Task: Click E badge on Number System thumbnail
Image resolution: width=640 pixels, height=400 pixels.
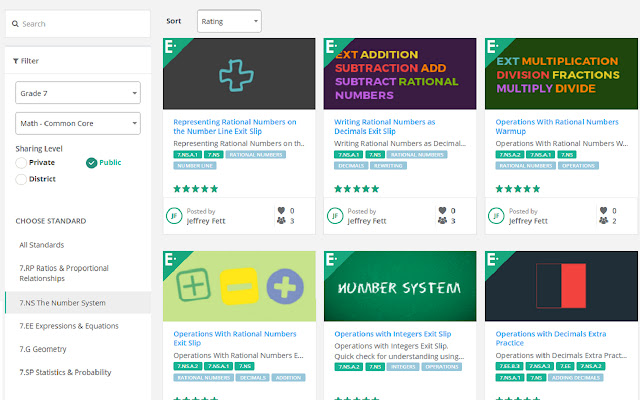Action: pos(332,260)
